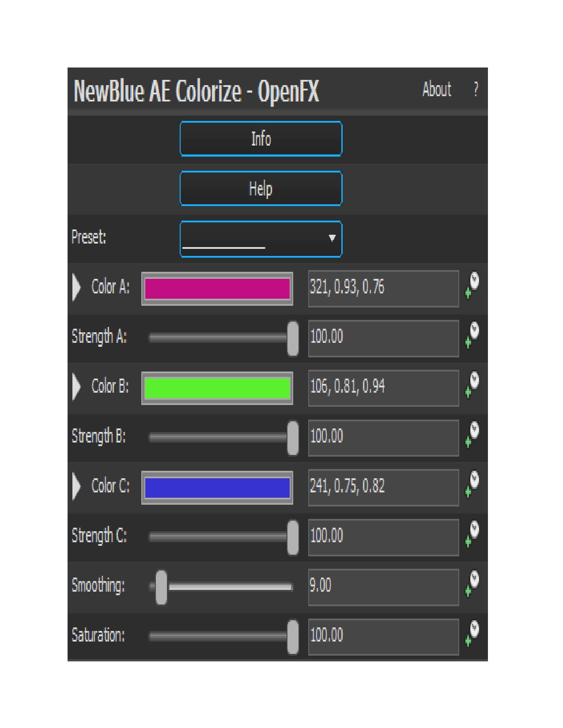Click the question mark help item

coord(476,90)
